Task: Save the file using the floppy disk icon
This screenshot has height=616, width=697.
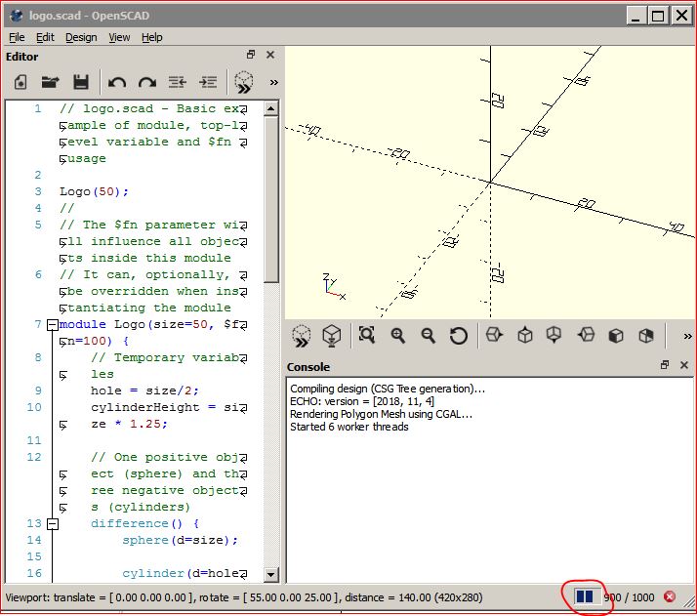Action: click(x=81, y=83)
